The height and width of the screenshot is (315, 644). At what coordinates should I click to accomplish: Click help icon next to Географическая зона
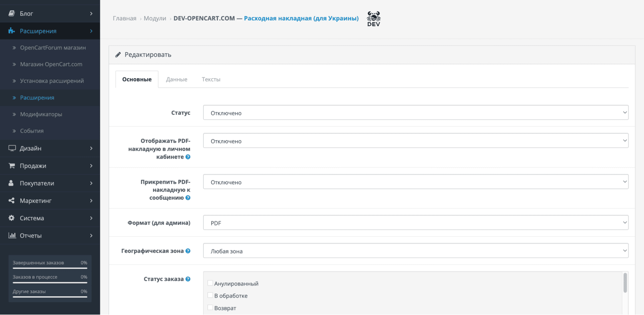(188, 251)
